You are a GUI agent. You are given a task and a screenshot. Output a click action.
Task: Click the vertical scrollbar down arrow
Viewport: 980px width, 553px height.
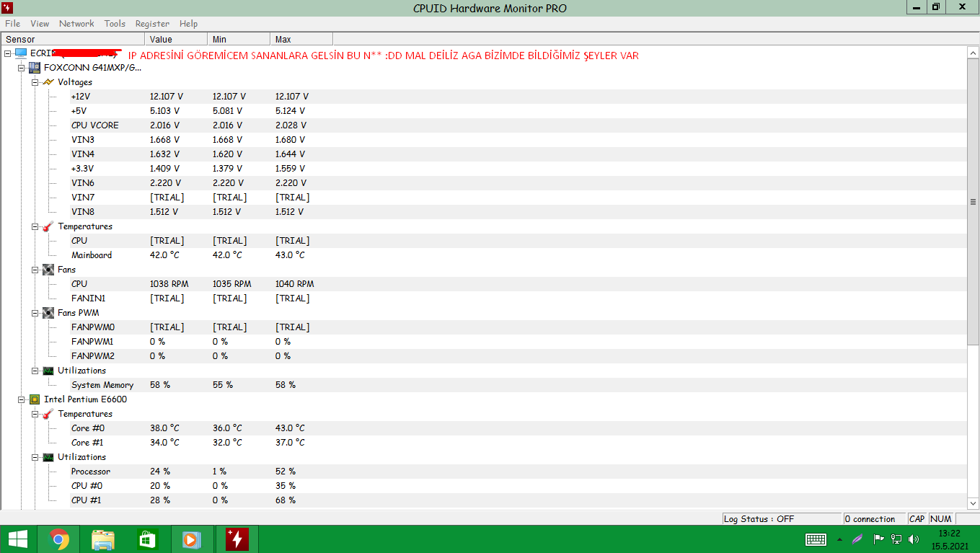[x=974, y=503]
